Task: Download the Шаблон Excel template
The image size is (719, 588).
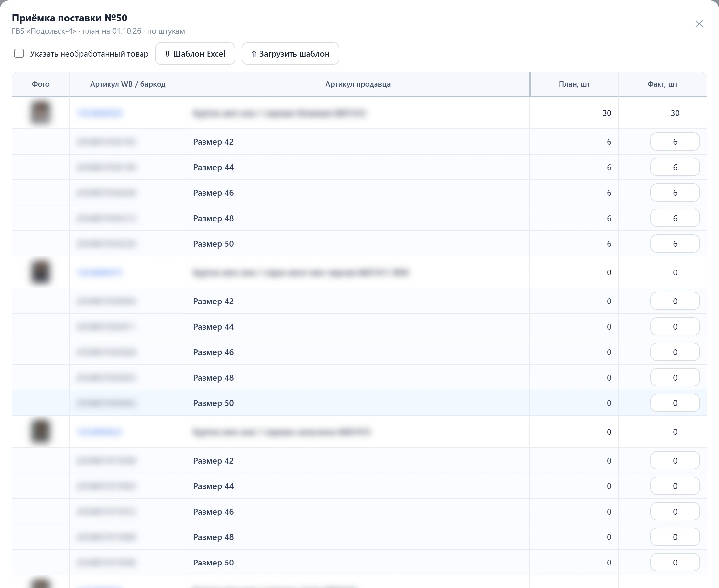Action: (195, 54)
